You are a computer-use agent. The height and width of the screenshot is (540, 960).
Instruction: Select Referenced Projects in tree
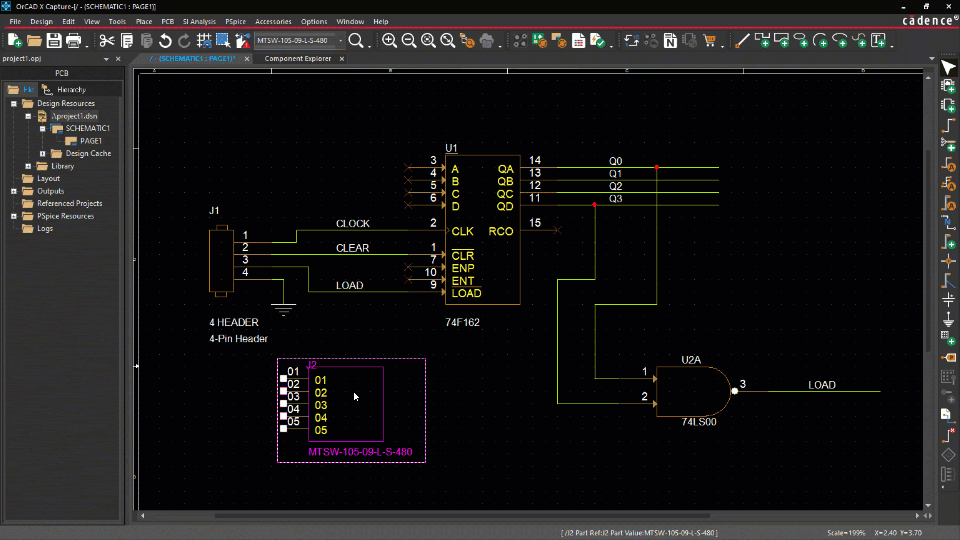tap(70, 203)
